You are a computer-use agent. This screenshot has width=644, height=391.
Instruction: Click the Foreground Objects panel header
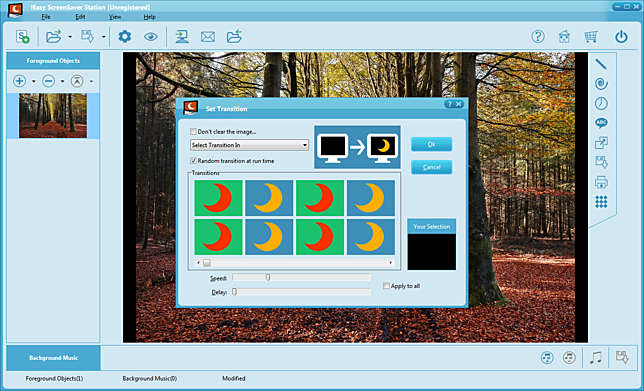(x=53, y=61)
